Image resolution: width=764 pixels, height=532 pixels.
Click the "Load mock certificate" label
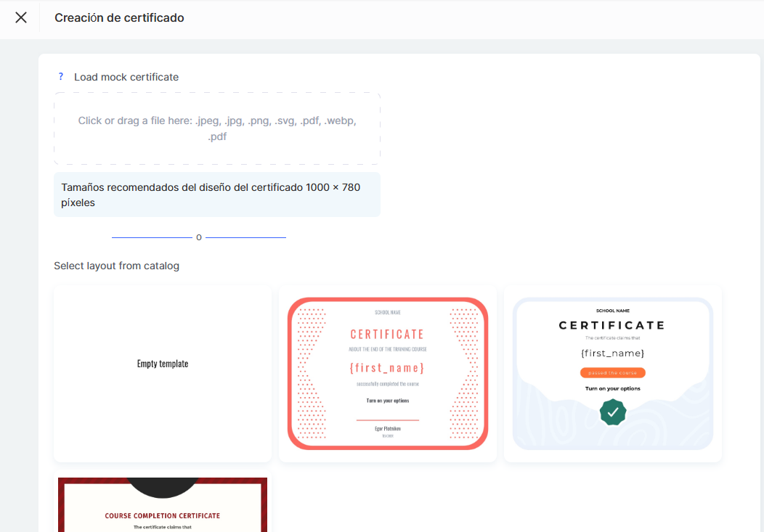126,77
